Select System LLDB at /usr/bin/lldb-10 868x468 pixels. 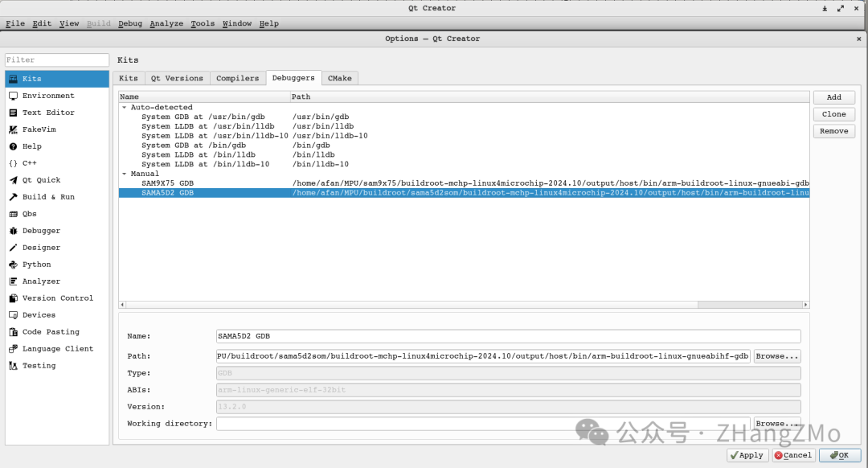tap(464, 136)
